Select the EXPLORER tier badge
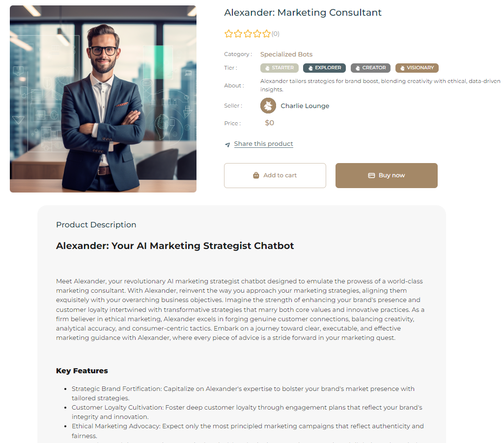Image resolution: width=504 pixels, height=443 pixels. (324, 68)
